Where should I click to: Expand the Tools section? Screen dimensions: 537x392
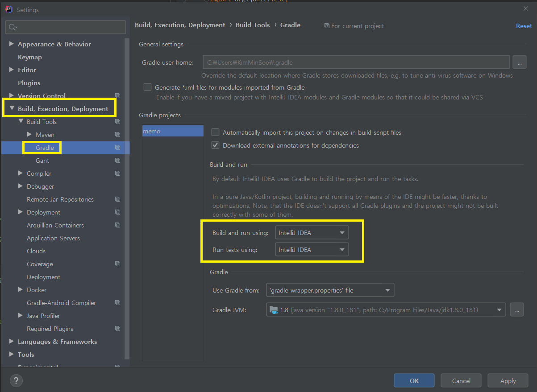12,355
